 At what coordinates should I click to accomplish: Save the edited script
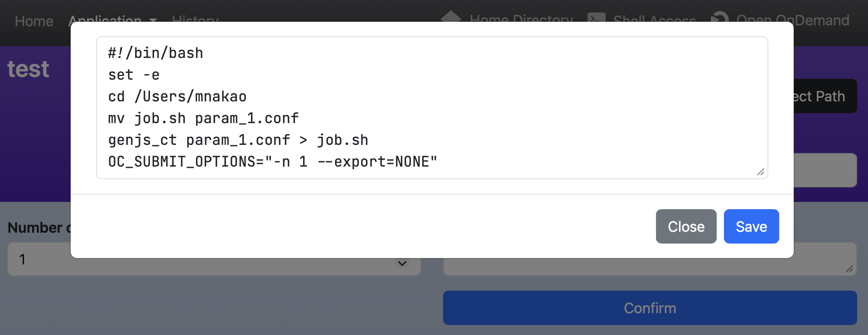pyautogui.click(x=751, y=226)
